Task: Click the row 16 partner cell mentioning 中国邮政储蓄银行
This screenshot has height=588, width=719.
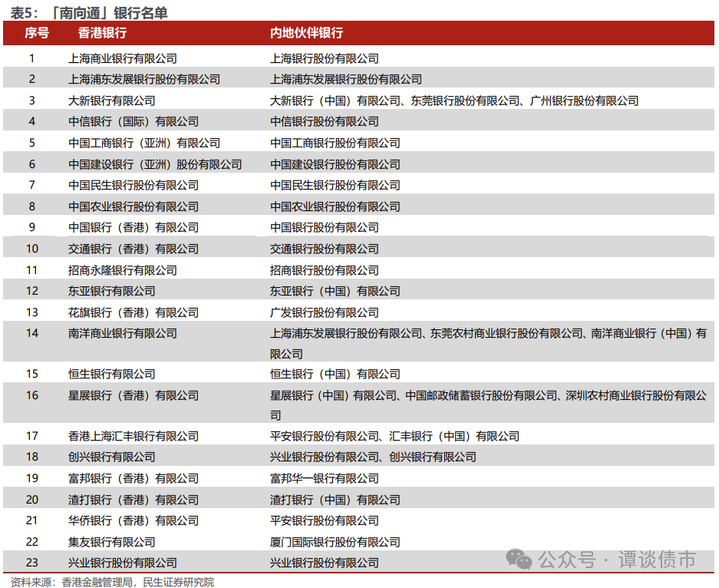Action: (x=488, y=405)
